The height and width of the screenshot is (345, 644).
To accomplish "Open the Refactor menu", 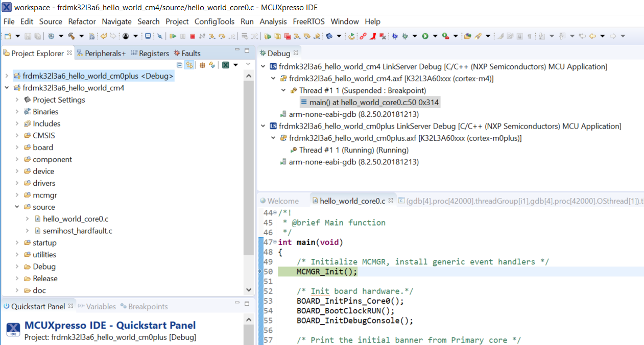I will click(82, 21).
